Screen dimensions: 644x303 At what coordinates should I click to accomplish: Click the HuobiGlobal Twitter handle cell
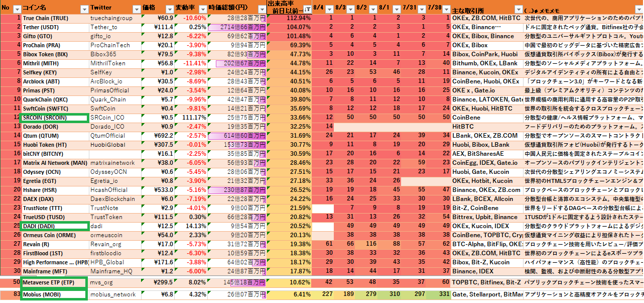[114, 145]
